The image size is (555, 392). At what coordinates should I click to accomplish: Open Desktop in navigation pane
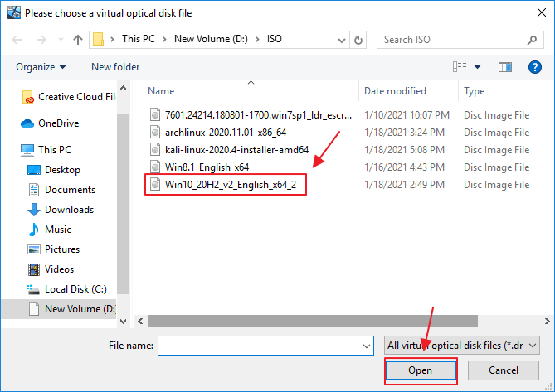(54, 170)
